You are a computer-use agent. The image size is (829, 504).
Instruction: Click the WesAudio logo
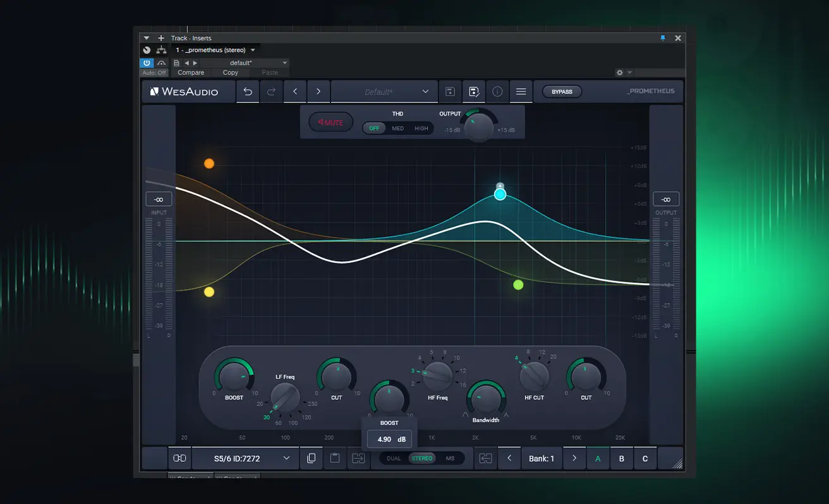[x=184, y=92]
